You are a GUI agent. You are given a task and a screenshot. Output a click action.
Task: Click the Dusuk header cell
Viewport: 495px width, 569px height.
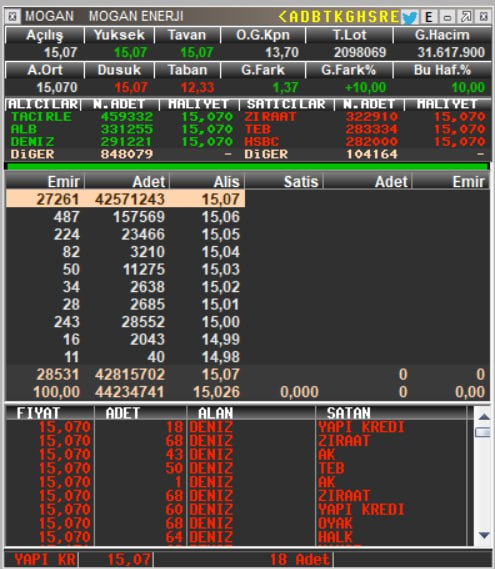(119, 70)
